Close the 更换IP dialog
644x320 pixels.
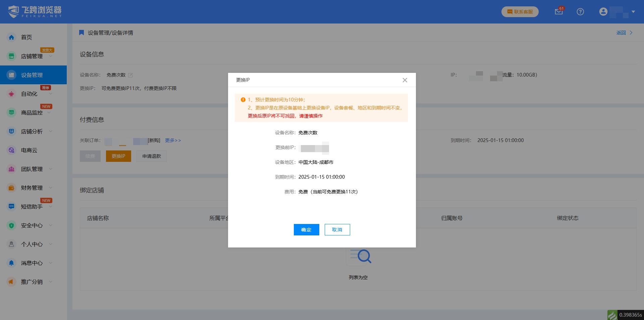click(x=405, y=80)
